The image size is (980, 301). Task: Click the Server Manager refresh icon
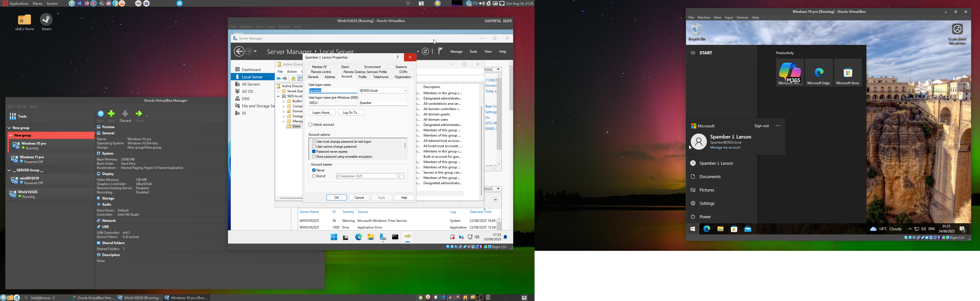(x=425, y=52)
